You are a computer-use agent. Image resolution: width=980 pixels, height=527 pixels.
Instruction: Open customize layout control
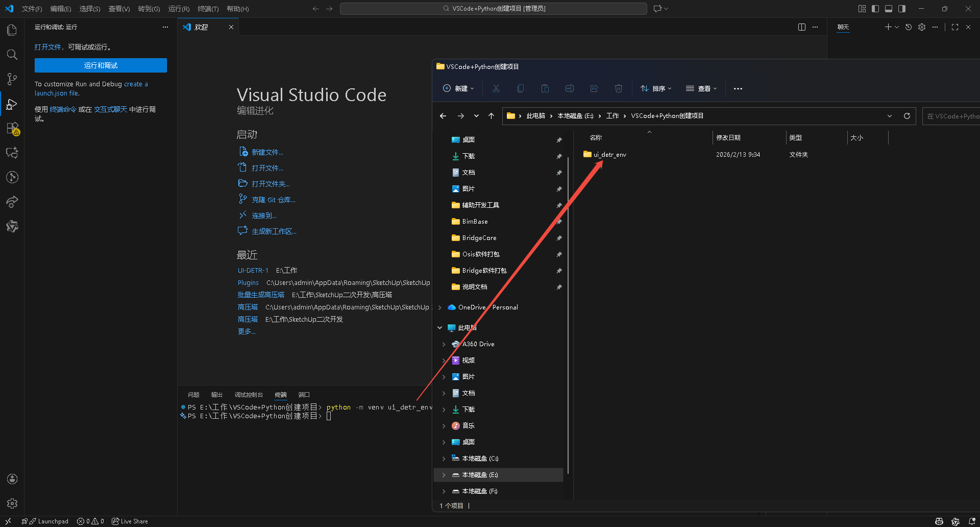click(862, 9)
